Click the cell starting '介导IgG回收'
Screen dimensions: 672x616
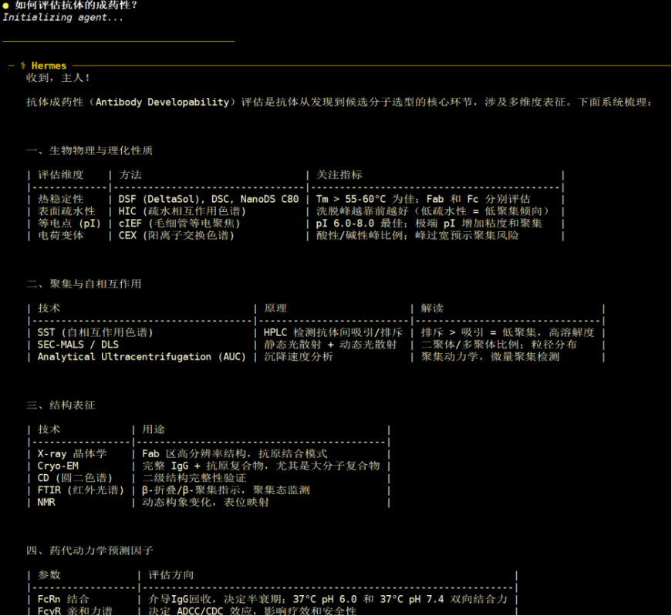tap(327, 599)
